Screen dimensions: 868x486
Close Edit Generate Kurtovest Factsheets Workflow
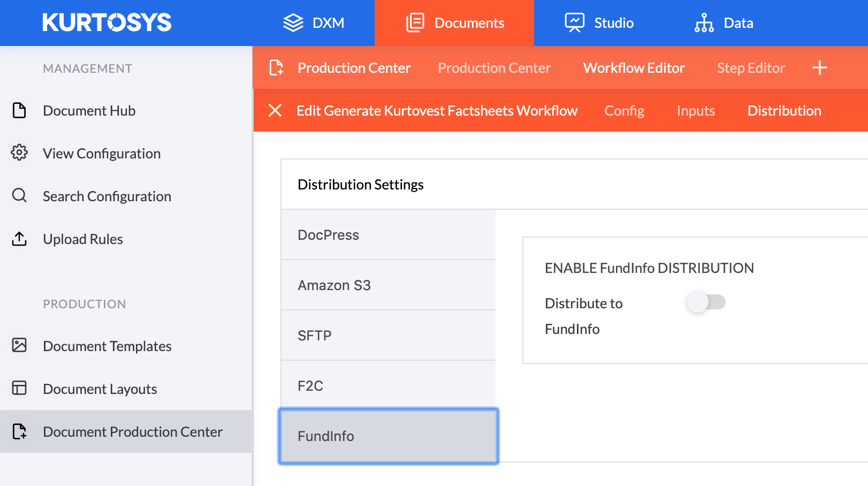[276, 110]
